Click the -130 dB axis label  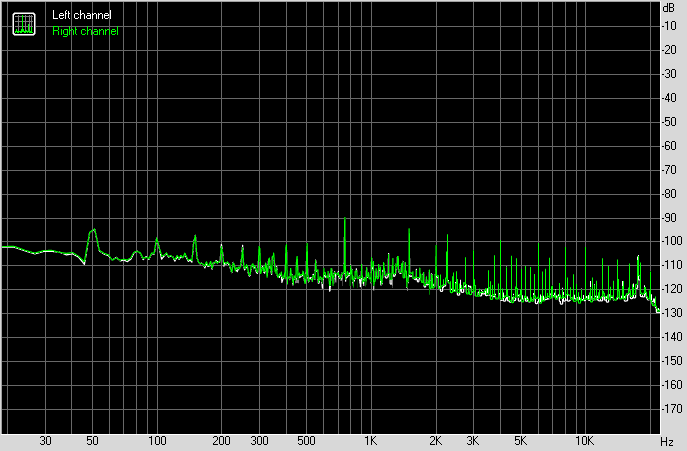pos(672,313)
